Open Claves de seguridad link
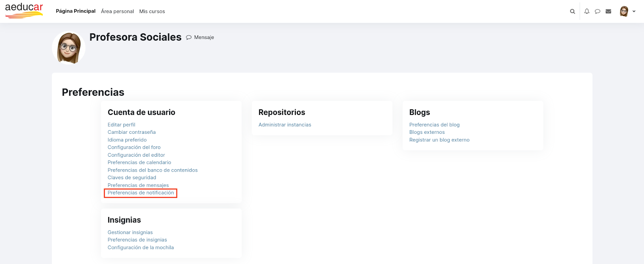644x264 pixels. 132,178
